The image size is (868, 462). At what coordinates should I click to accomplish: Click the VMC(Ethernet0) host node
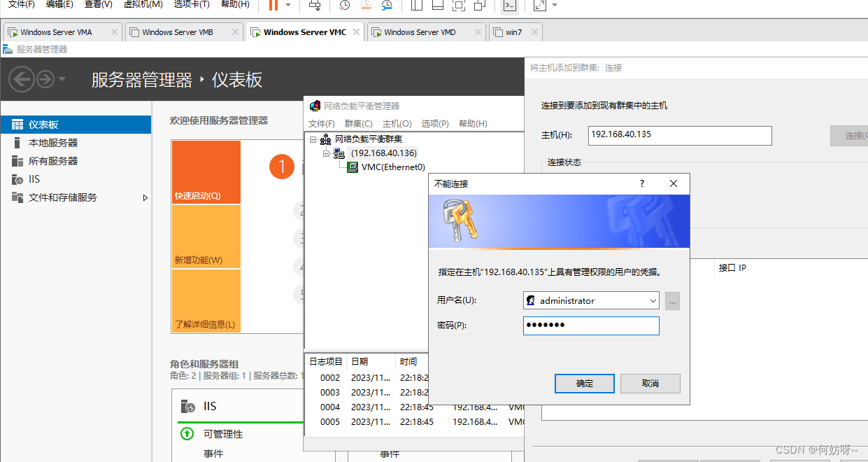point(392,167)
